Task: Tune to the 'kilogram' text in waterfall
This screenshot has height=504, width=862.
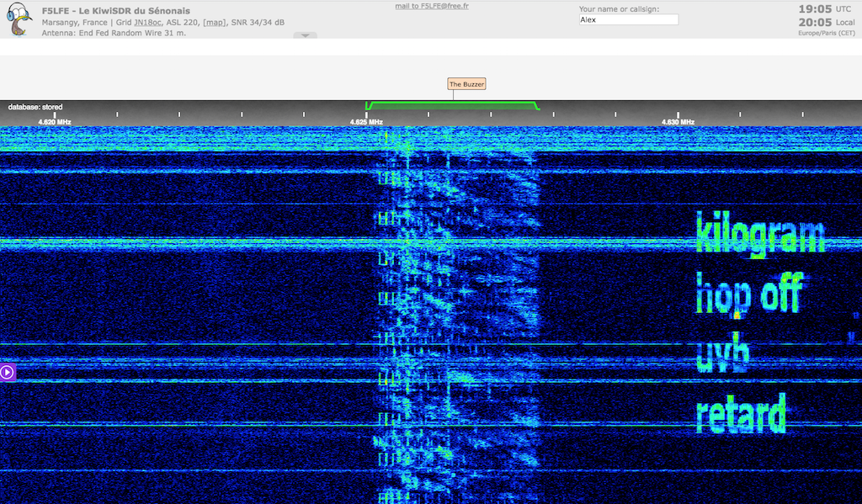Action: point(759,233)
